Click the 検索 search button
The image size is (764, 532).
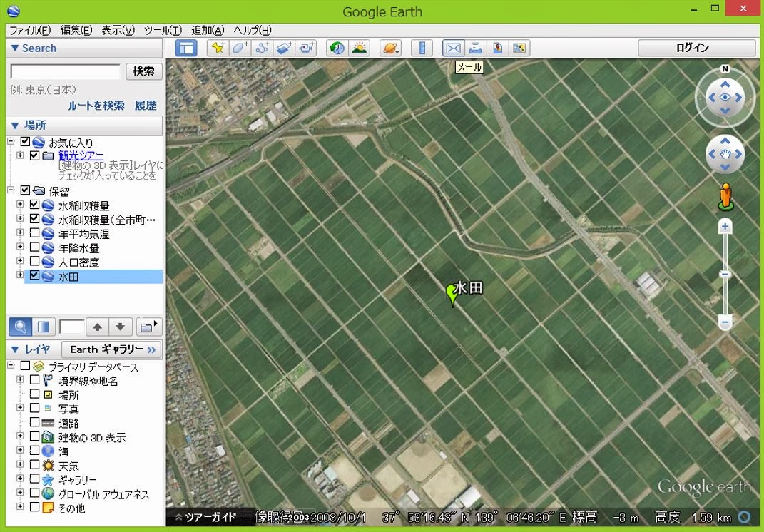143,71
